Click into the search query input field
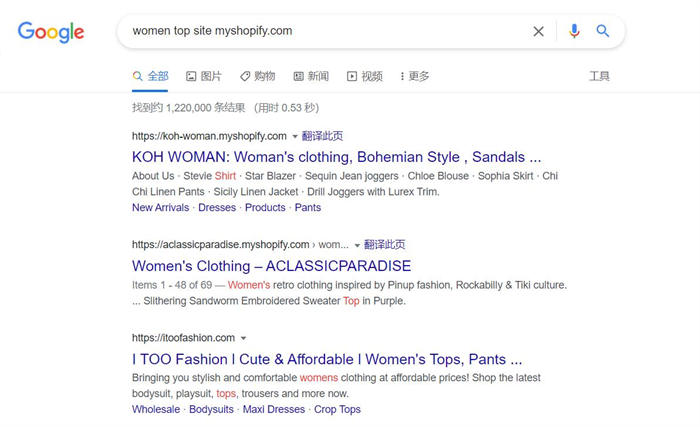The height and width of the screenshot is (427, 700). 320,31
